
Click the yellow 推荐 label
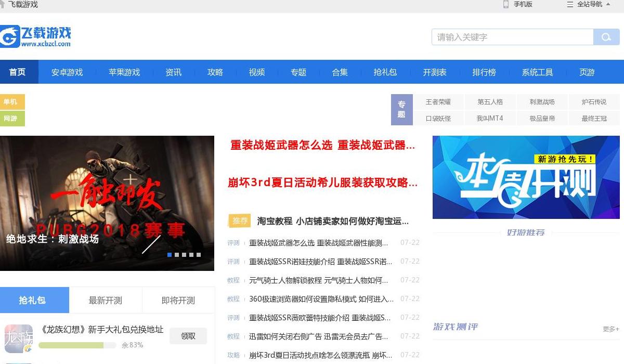tap(240, 221)
